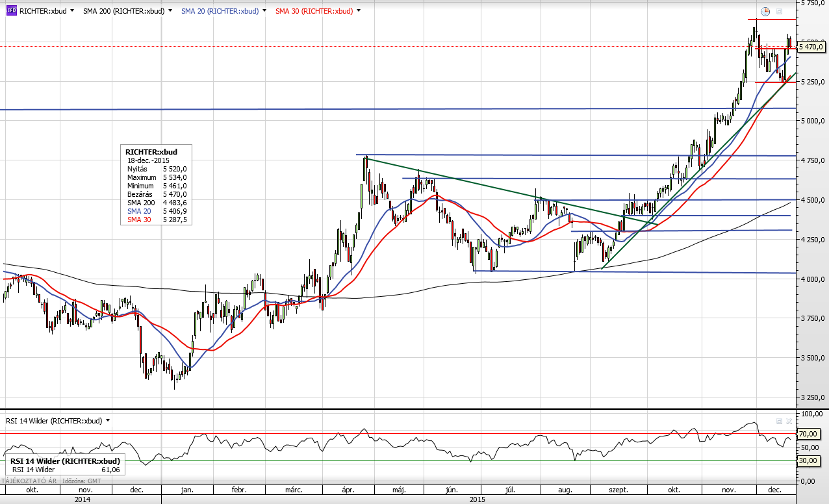Open the SMA 30 (RICHTER:xbud) dropdown
This screenshot has height=504, width=829.
pos(359,11)
